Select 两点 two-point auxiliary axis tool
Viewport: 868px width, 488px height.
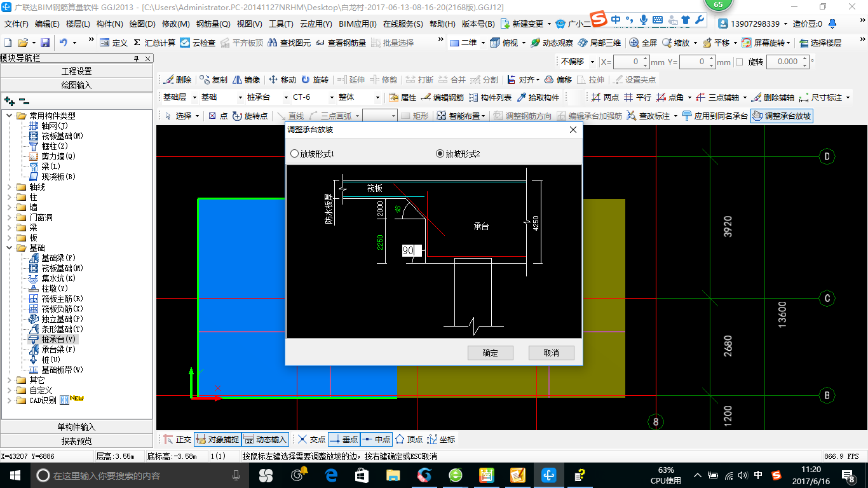coord(605,97)
